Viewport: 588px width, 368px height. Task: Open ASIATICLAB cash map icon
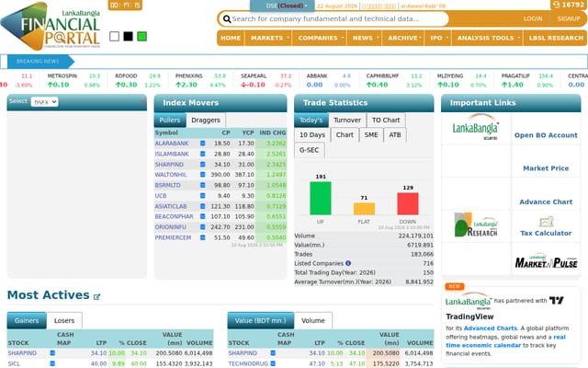tap(202, 206)
